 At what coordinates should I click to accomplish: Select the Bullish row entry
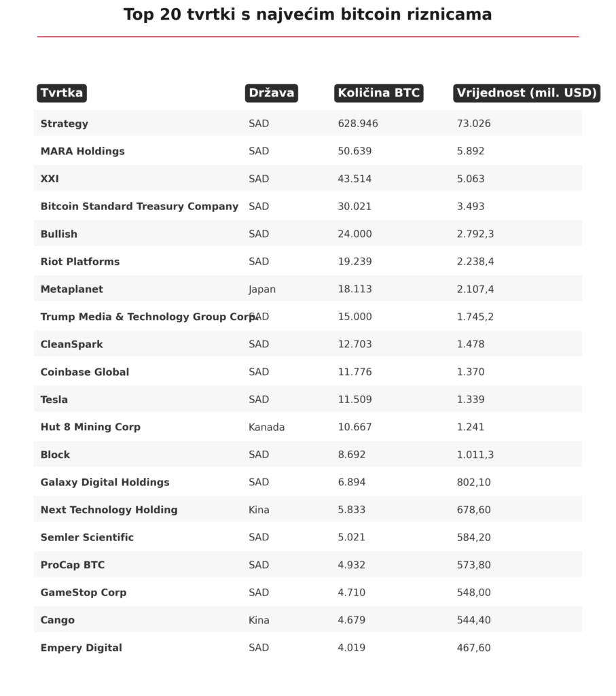[x=308, y=234]
